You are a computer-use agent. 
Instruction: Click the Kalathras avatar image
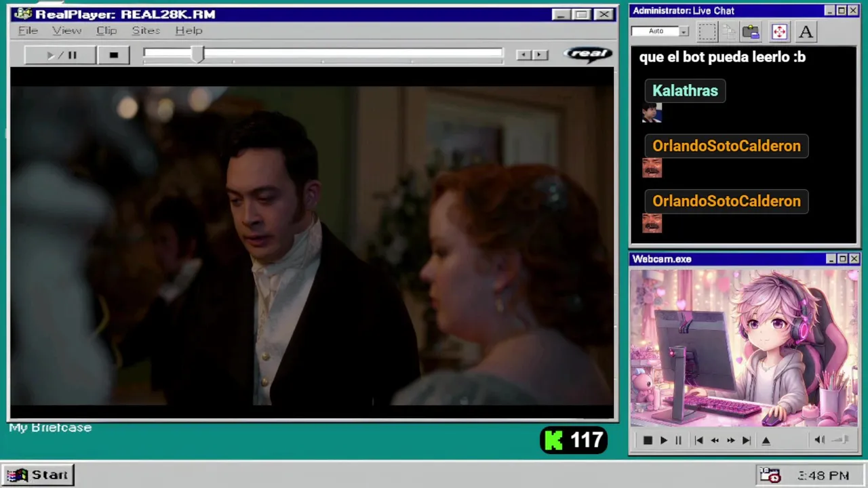(x=652, y=113)
